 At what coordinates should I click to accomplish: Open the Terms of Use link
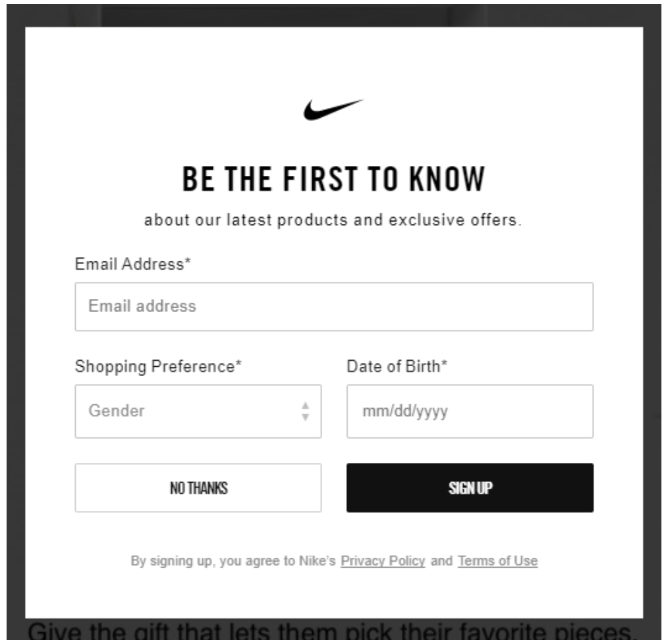[x=497, y=562]
